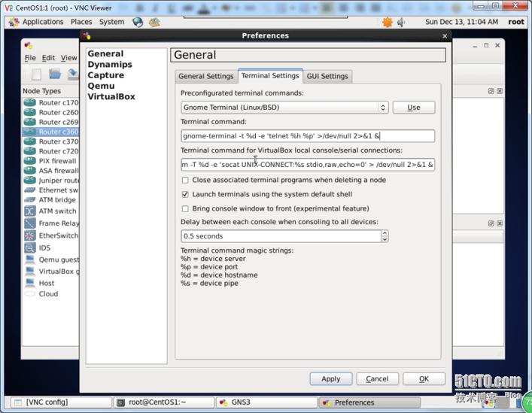Click into the Terminal command text field
532x413 pixels.
tap(307, 136)
